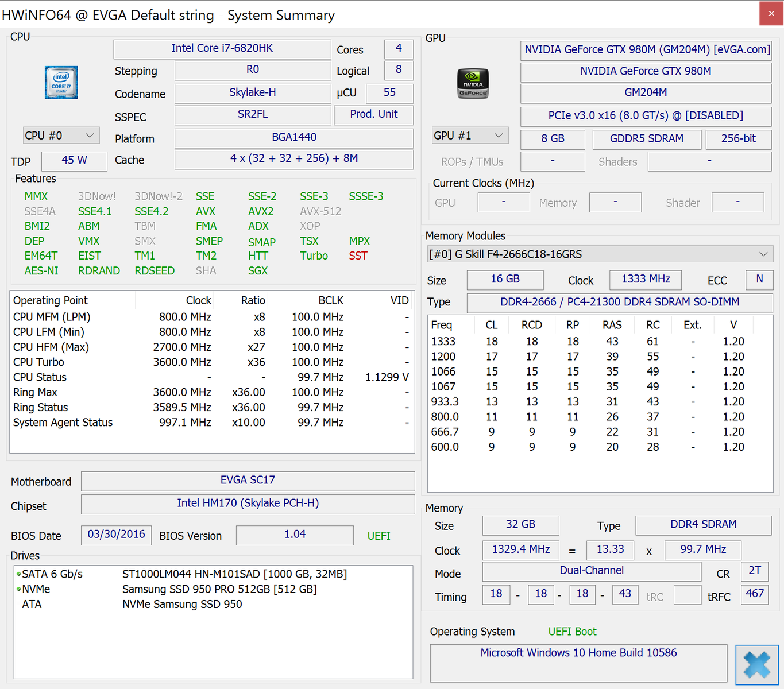The height and width of the screenshot is (689, 784).
Task: Click the 1.1299 V VID value
Action: [387, 377]
